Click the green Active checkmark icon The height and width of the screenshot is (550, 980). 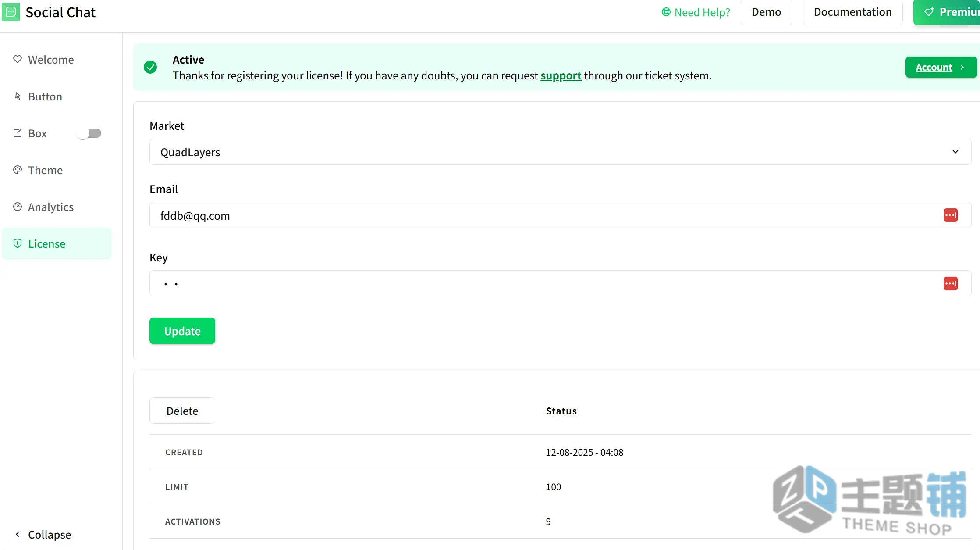[150, 67]
